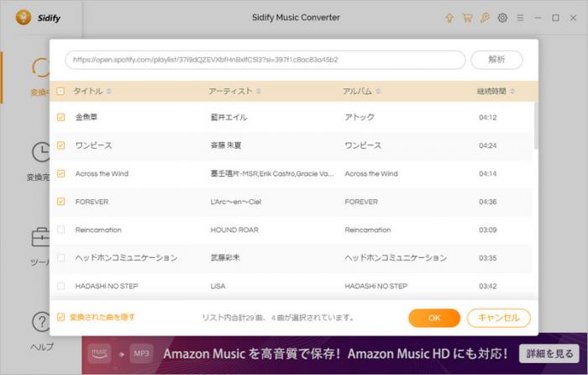Uncheck the 金魚草 track checkbox
Screen dimensions: 588x375
point(60,117)
